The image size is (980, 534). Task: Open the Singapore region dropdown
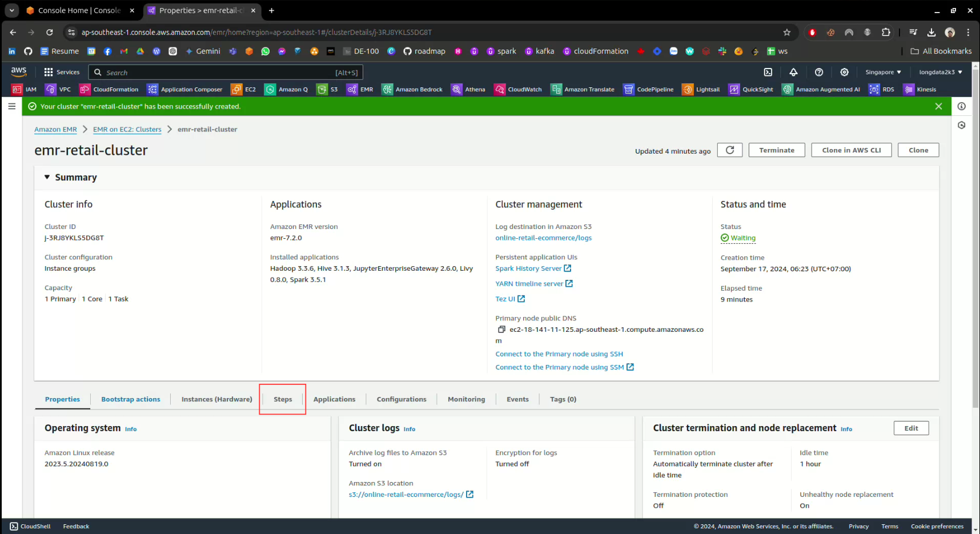click(883, 72)
